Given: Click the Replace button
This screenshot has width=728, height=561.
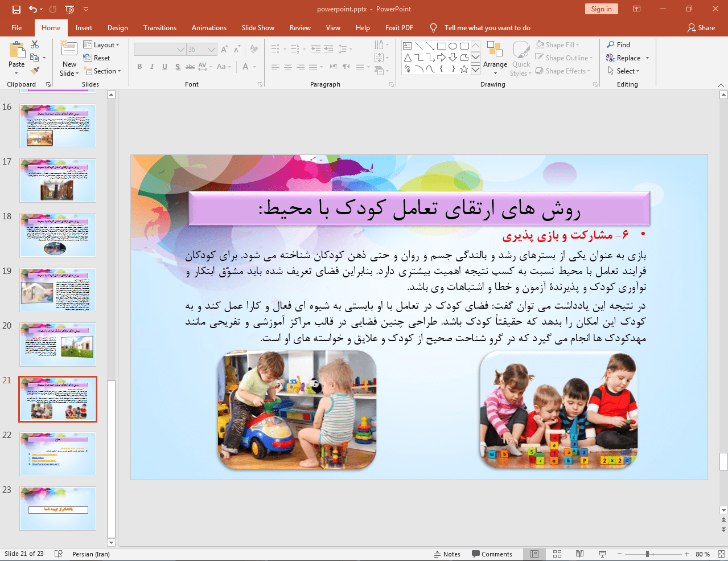Looking at the screenshot, I should pyautogui.click(x=624, y=58).
